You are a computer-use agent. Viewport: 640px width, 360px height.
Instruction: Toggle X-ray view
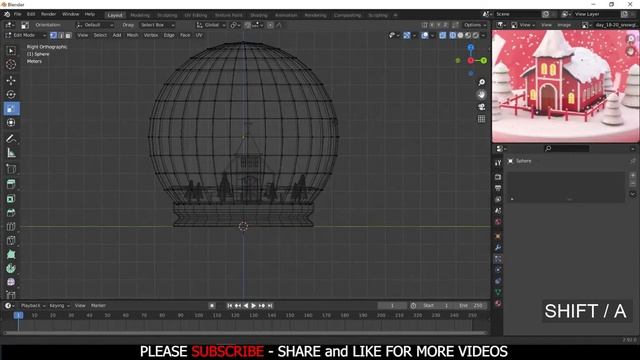(x=442, y=36)
